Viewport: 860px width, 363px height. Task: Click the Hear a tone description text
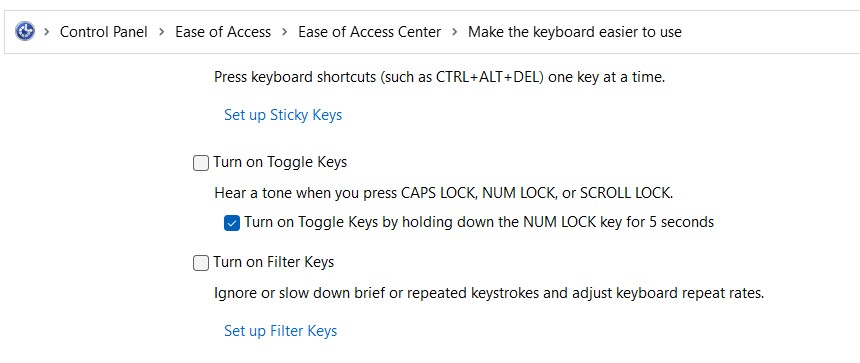pyautogui.click(x=443, y=193)
